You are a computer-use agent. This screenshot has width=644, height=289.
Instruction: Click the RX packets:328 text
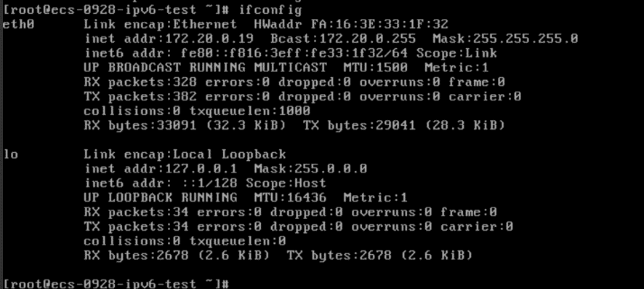(140, 83)
